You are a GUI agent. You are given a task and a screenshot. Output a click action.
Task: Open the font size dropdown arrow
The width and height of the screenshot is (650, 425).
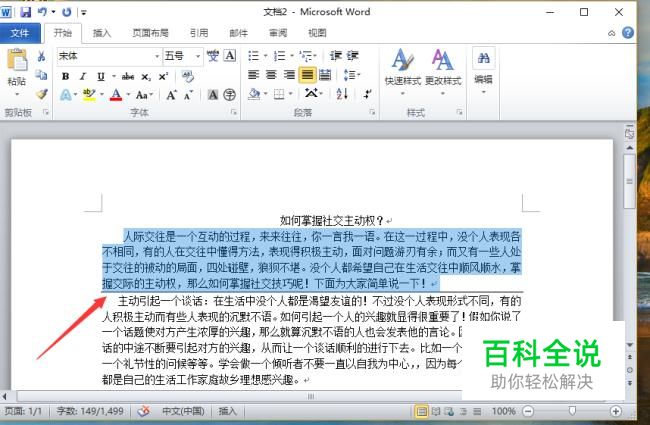click(198, 56)
